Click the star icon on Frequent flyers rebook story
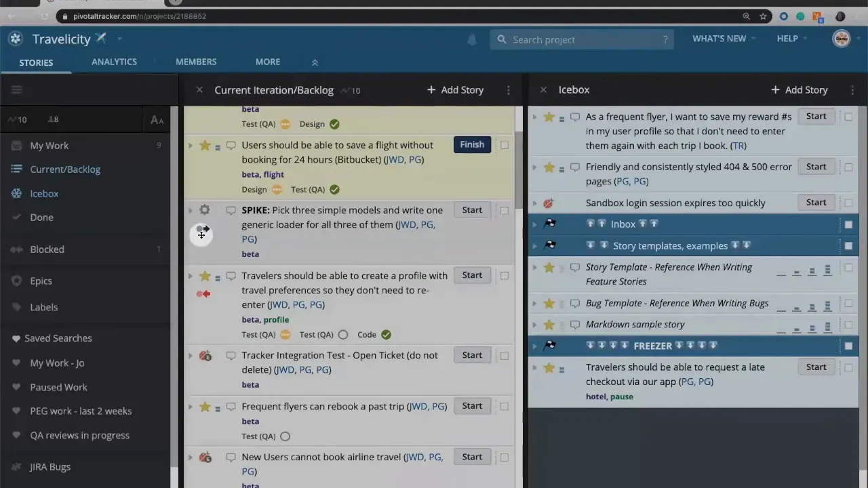Viewport: 868px width, 488px height. click(204, 406)
